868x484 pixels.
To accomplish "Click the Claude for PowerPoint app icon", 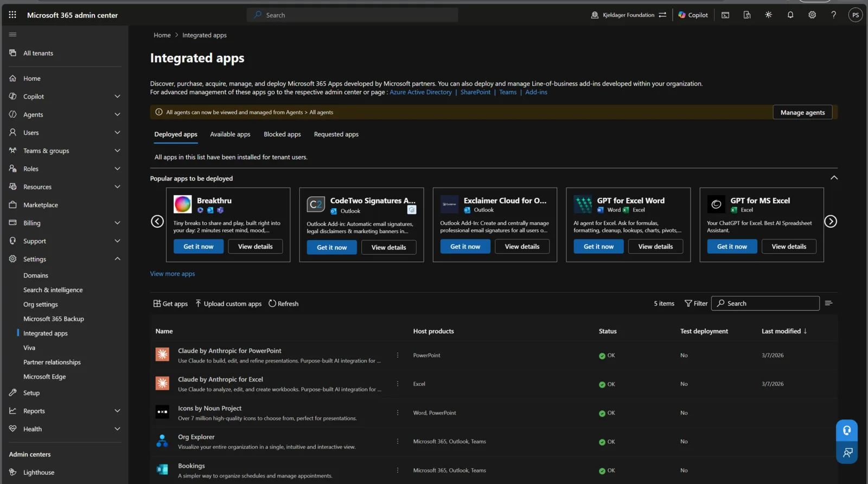I will tap(162, 354).
